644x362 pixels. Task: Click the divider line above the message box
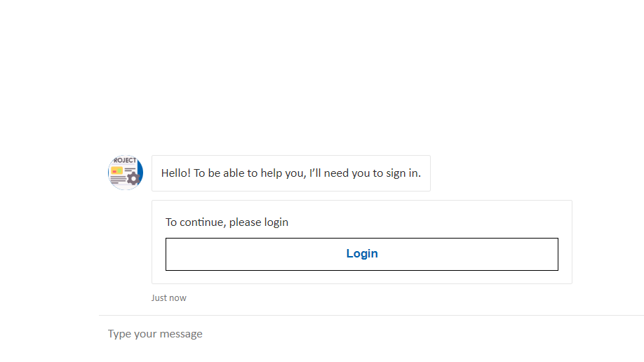coord(372,316)
